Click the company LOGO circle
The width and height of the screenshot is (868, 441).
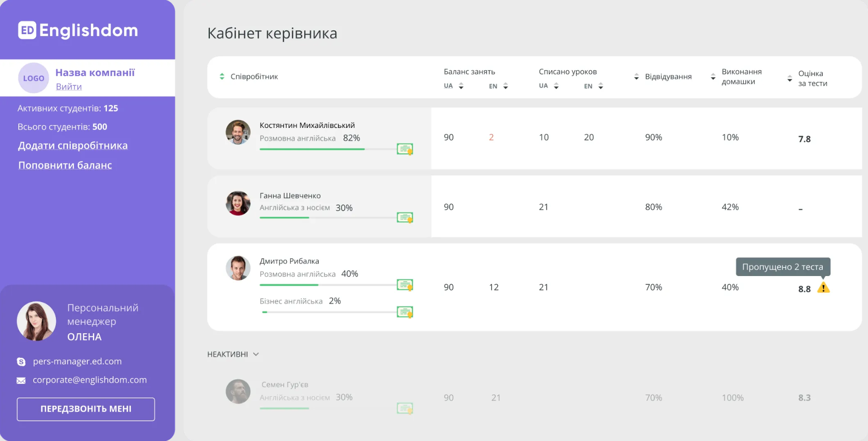[34, 78]
